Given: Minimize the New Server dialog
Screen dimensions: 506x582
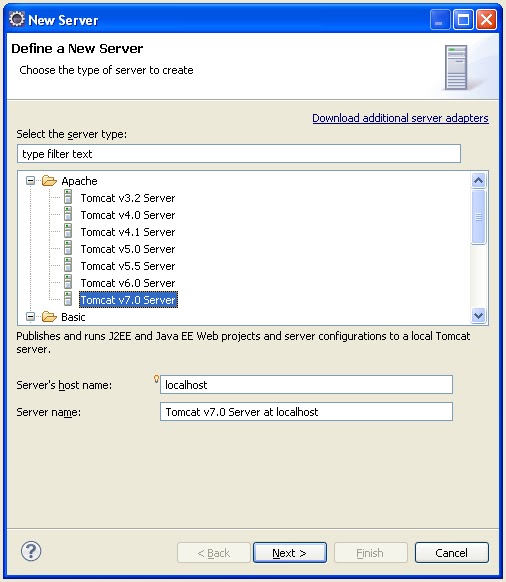Looking at the screenshot, I should (440, 19).
